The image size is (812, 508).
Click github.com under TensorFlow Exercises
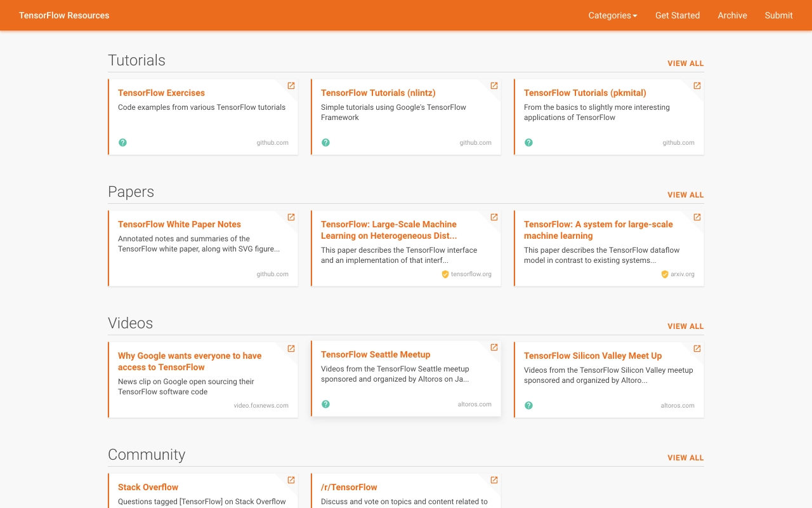coord(273,142)
